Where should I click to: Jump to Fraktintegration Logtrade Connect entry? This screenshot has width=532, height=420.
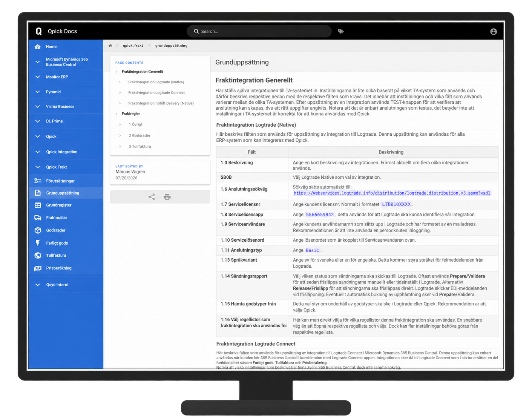tap(156, 93)
